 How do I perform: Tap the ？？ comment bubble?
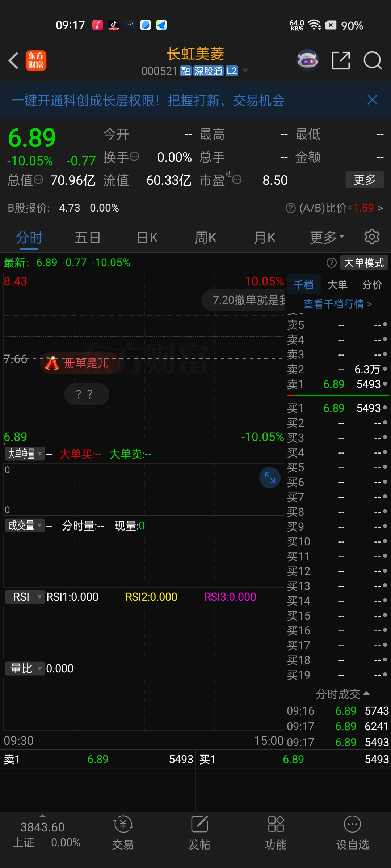(87, 394)
